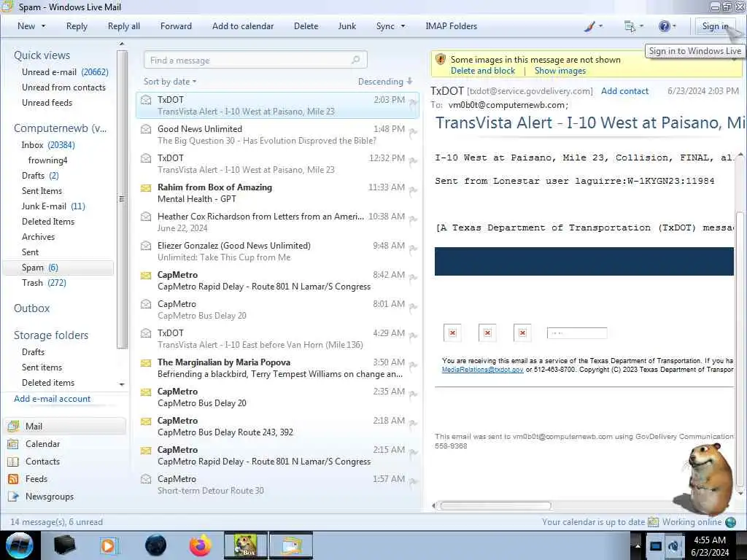
Task: Show hidden tray icons arrow
Action: pyautogui.click(x=638, y=545)
